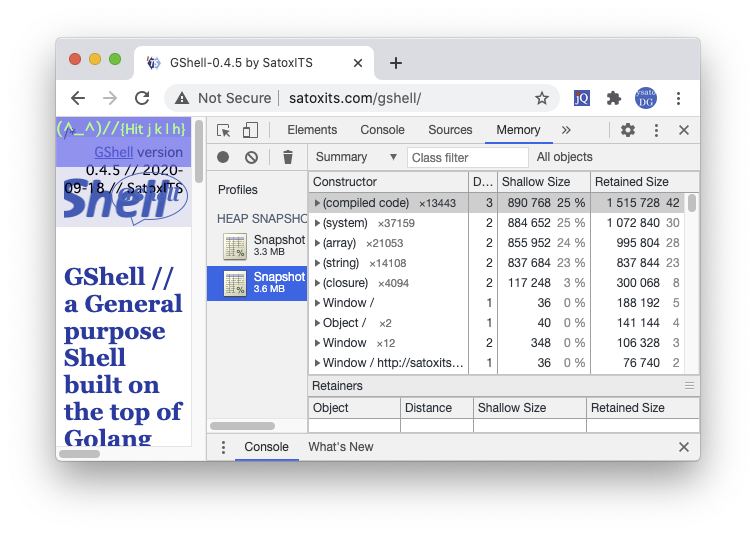Screen dimensions: 756x535
Task: Click the trash collect garbage icon
Action: tap(288, 157)
